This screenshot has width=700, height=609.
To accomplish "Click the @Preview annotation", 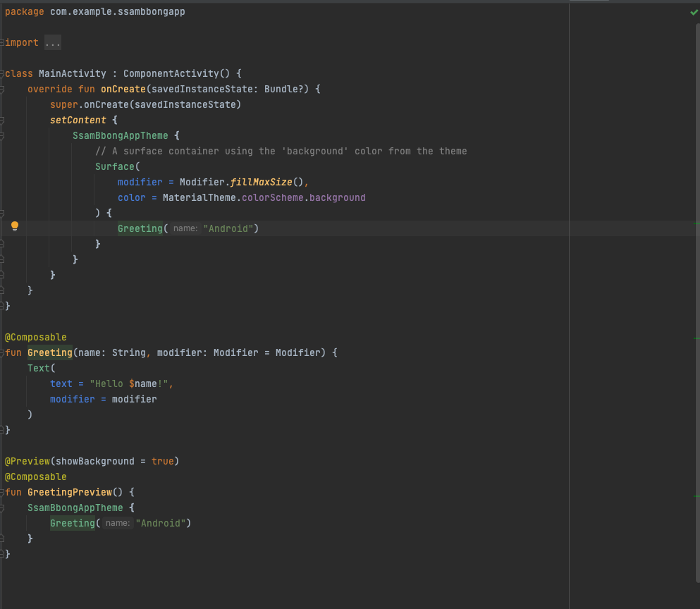I will [x=27, y=461].
